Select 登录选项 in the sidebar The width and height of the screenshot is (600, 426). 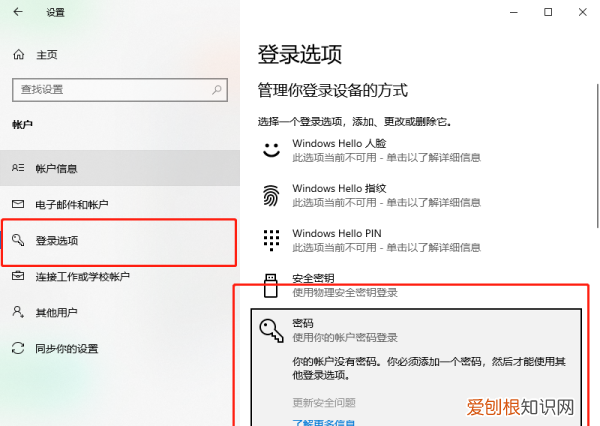(x=120, y=240)
